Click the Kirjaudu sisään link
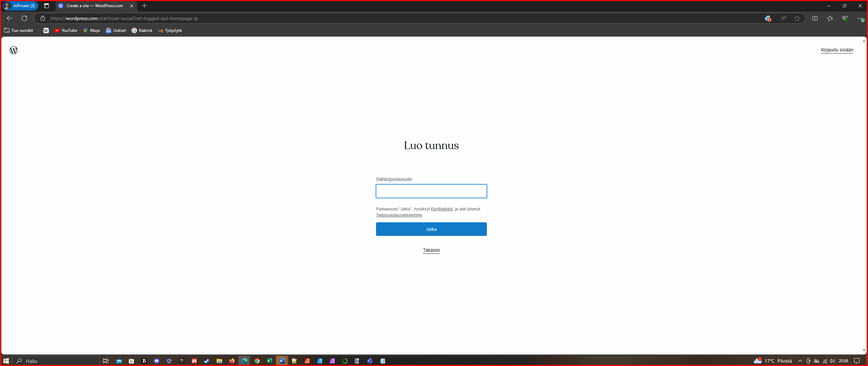The height and width of the screenshot is (366, 868). (x=837, y=50)
